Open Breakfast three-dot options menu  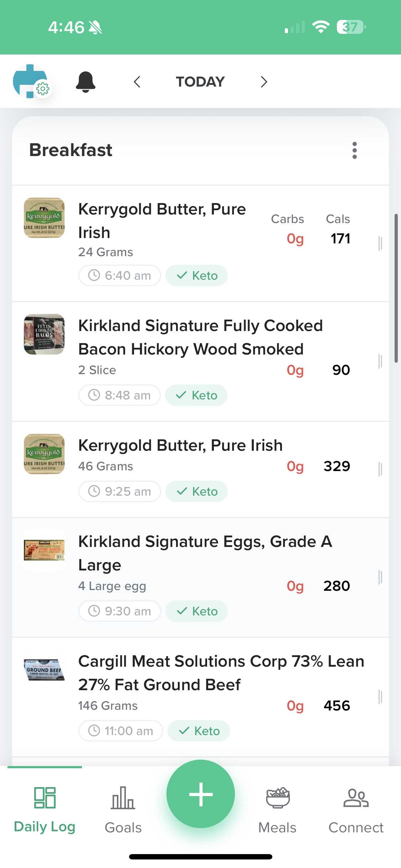[354, 150]
